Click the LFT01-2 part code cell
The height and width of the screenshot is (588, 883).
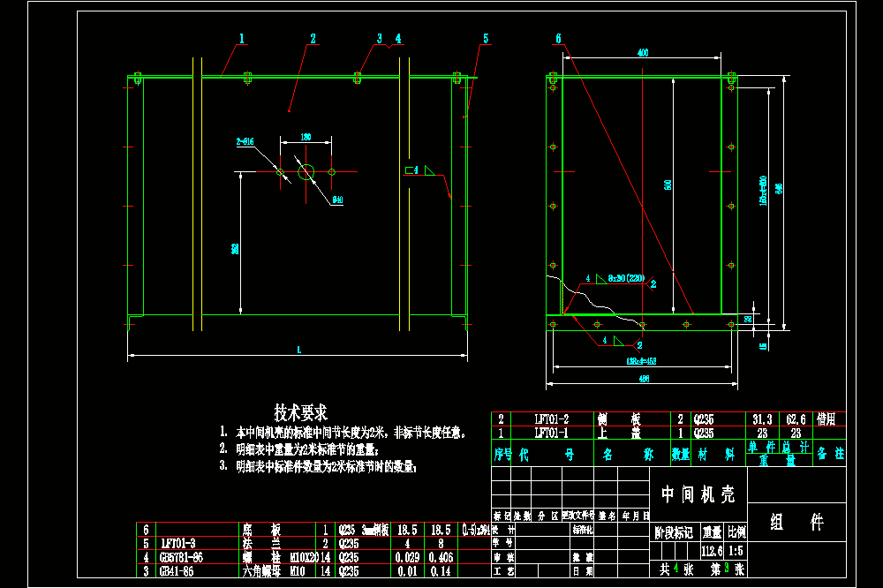click(551, 419)
